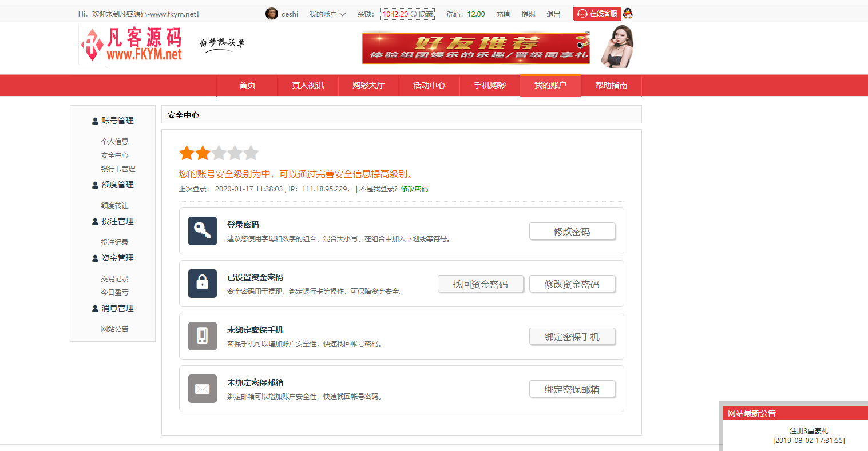Click the QQ penguin icon in top bar

coord(627,13)
